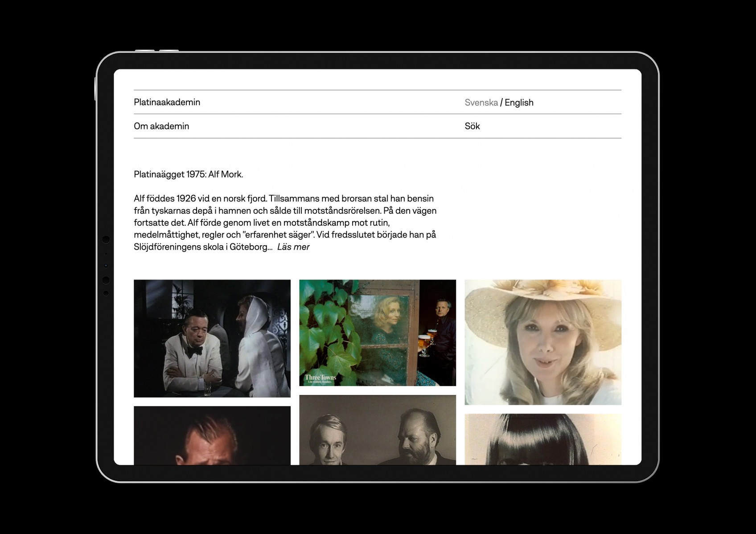Screen dimensions: 756x534
Task: Click the Platinaägget 1975: Alf Mork heading
Action: [x=188, y=174]
